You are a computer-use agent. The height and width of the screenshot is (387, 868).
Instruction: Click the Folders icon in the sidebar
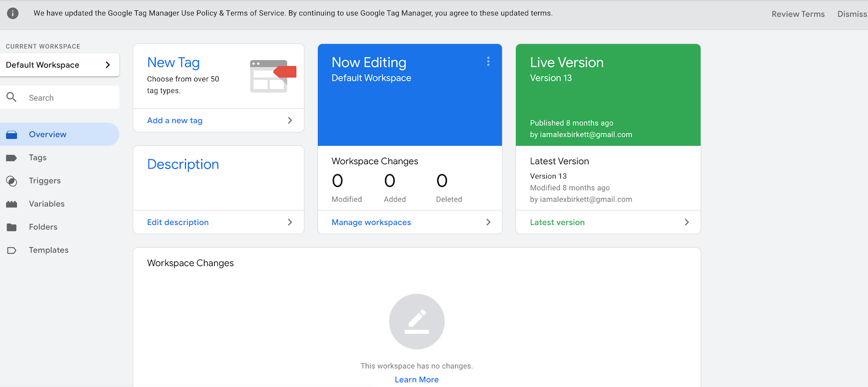coord(11,227)
